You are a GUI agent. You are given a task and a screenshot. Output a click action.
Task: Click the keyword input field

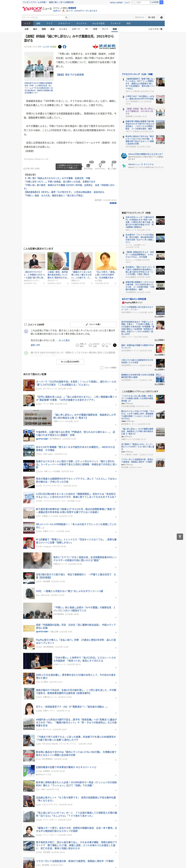[x=44, y=18]
